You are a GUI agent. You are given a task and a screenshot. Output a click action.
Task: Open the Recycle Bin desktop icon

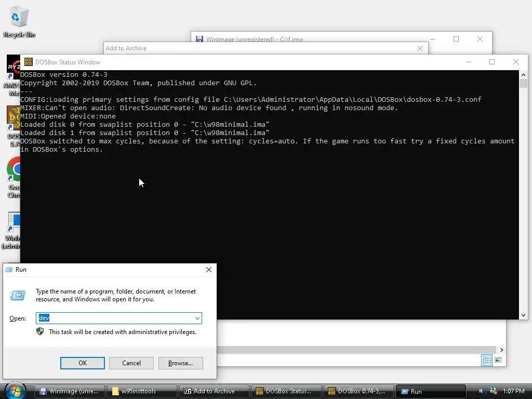(19, 21)
